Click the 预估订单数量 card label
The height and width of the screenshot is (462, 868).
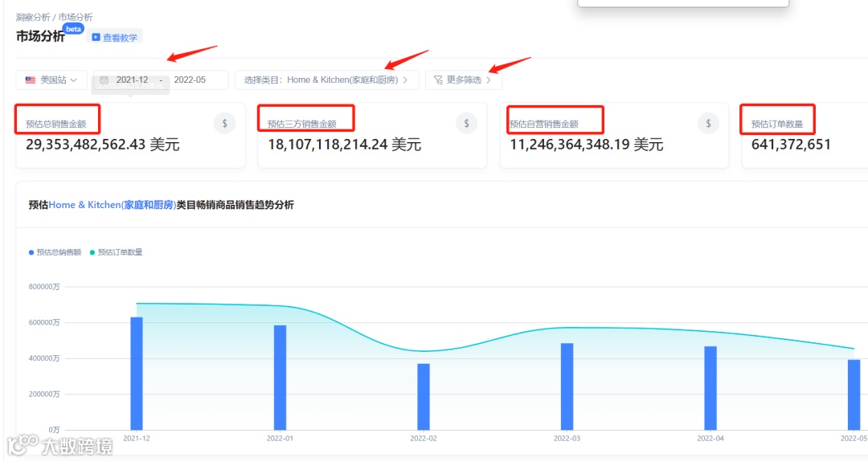(x=776, y=124)
